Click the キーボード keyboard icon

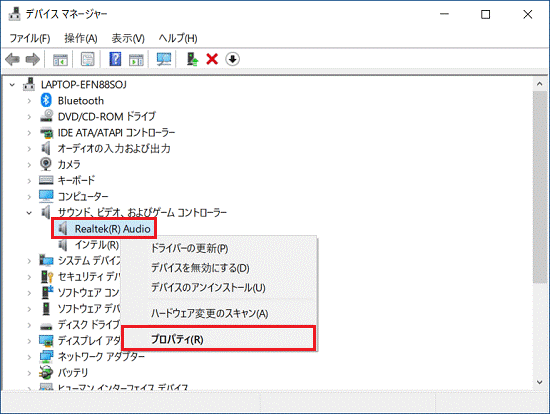(46, 180)
